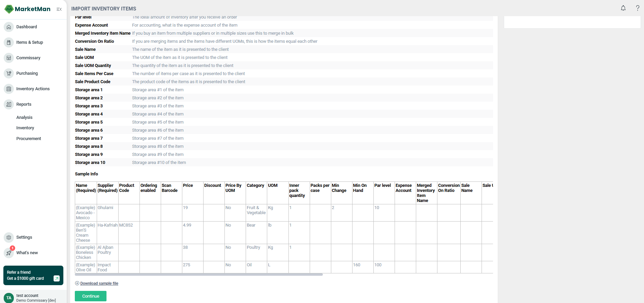Viewport: 644px width, 303px height.
Task: Select the Reports chart icon
Action: coord(8,104)
